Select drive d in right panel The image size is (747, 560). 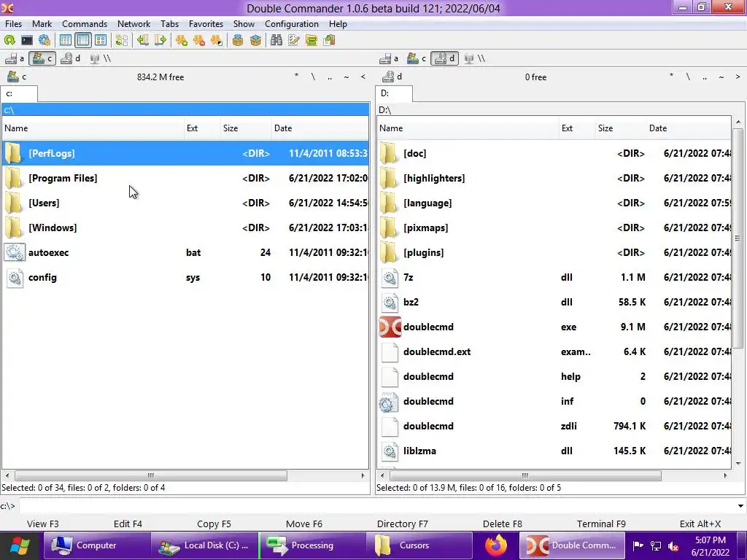click(444, 58)
